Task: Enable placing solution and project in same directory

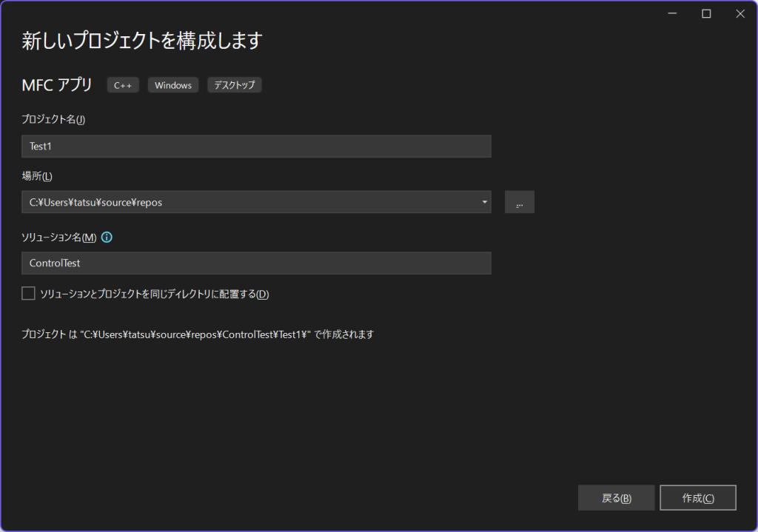Action: coord(29,294)
